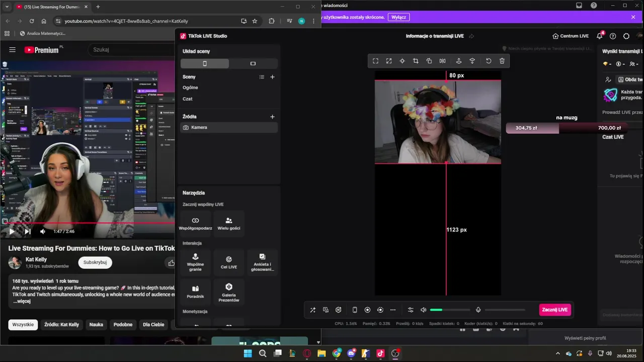Delete the selected source with trash icon

pyautogui.click(x=502, y=61)
